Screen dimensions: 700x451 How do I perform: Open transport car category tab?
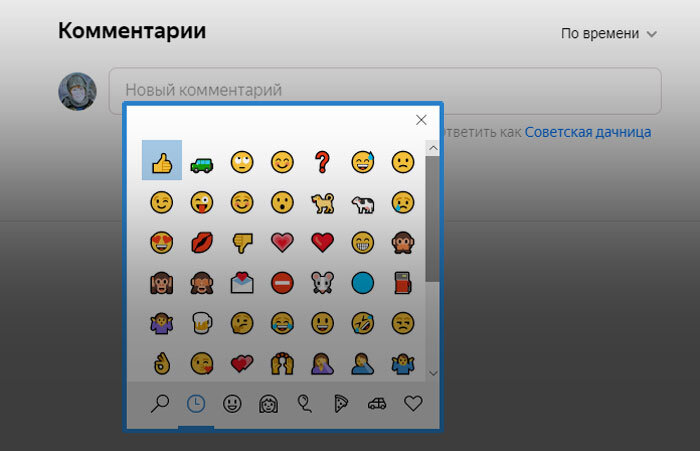(377, 404)
